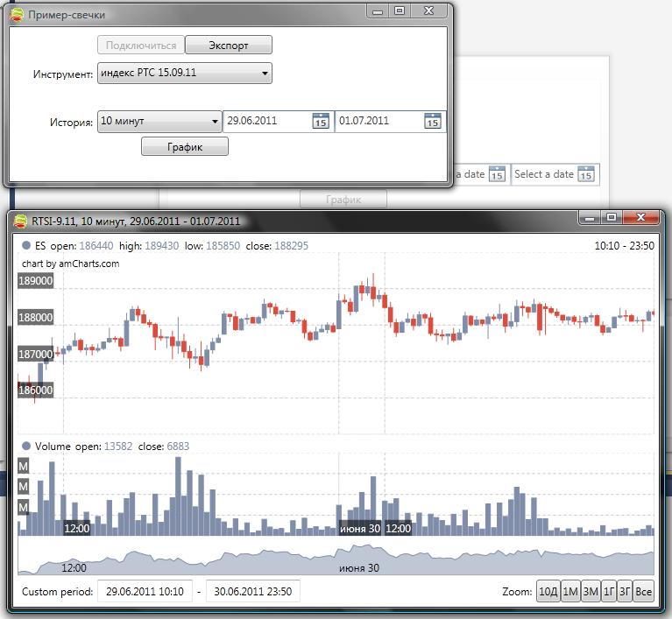The width and height of the screenshot is (672, 619).
Task: Set zoom to 10Д
Action: [548, 592]
